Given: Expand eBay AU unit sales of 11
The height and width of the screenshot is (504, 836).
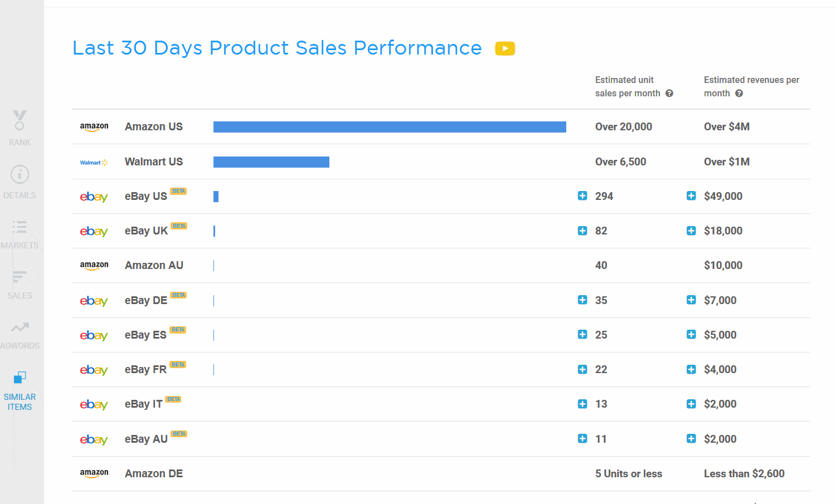Looking at the screenshot, I should [x=582, y=438].
